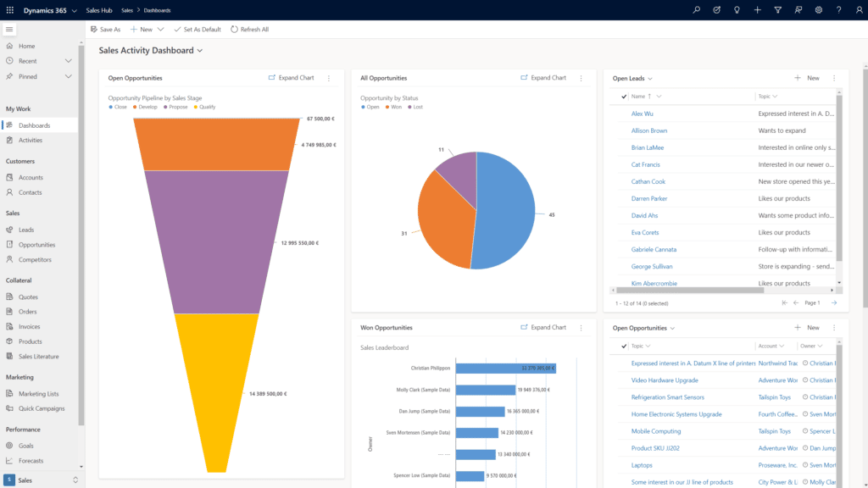Open the Alex Wu lead link
868x488 pixels.
pyautogui.click(x=643, y=114)
